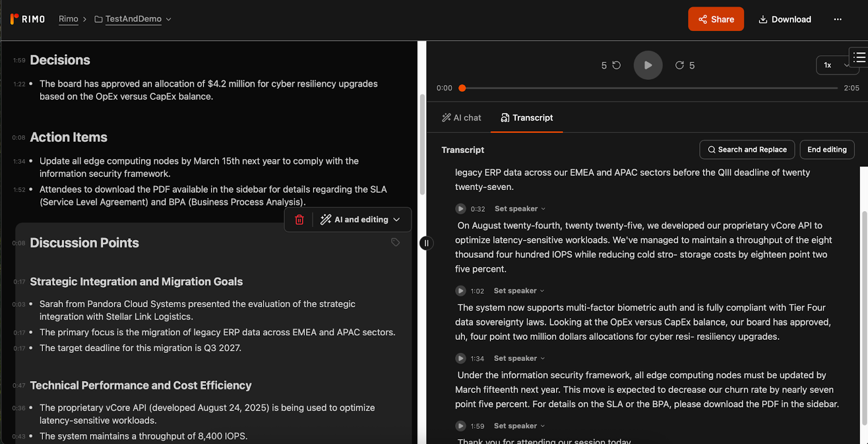Expand the TestAndDemo folder dropdown
Viewport: 868px width, 444px height.
(169, 20)
